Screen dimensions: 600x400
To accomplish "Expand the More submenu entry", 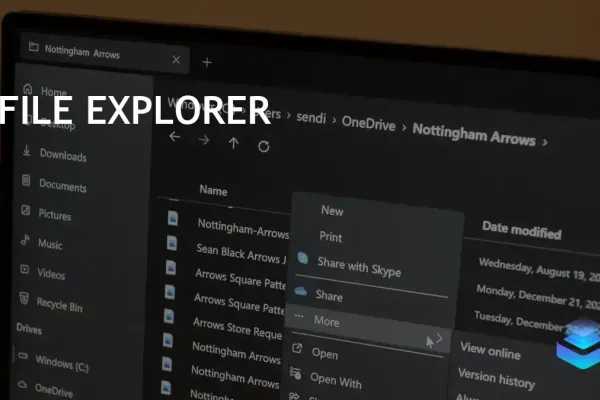I will point(367,327).
